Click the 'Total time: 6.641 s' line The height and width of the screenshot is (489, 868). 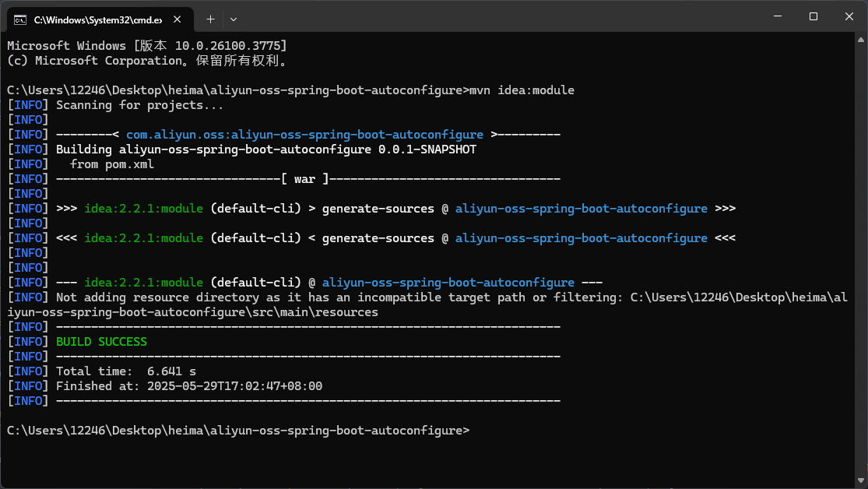(x=125, y=371)
